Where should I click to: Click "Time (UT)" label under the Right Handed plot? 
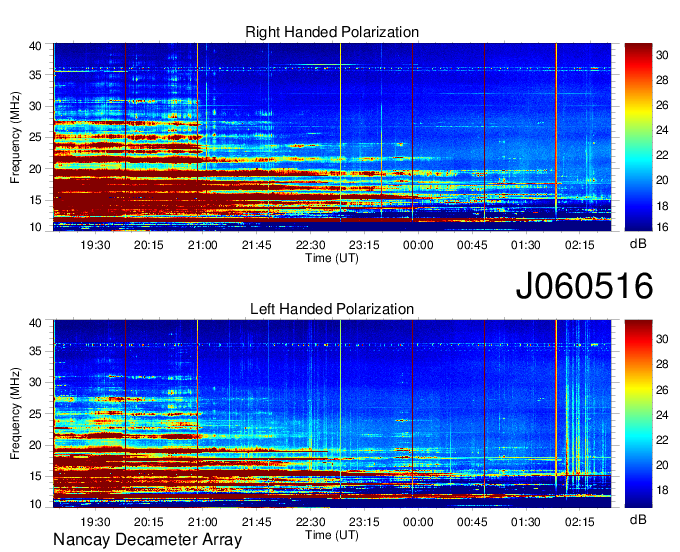pos(332,258)
